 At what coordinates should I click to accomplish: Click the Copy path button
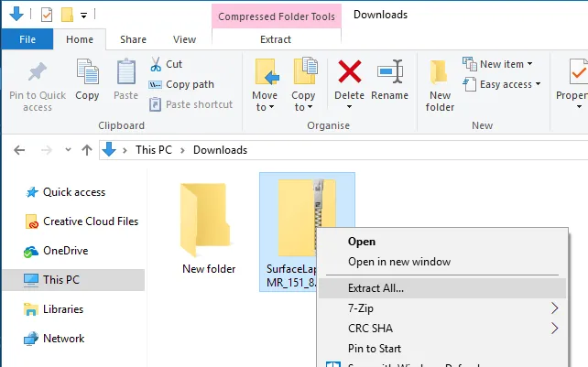(181, 84)
